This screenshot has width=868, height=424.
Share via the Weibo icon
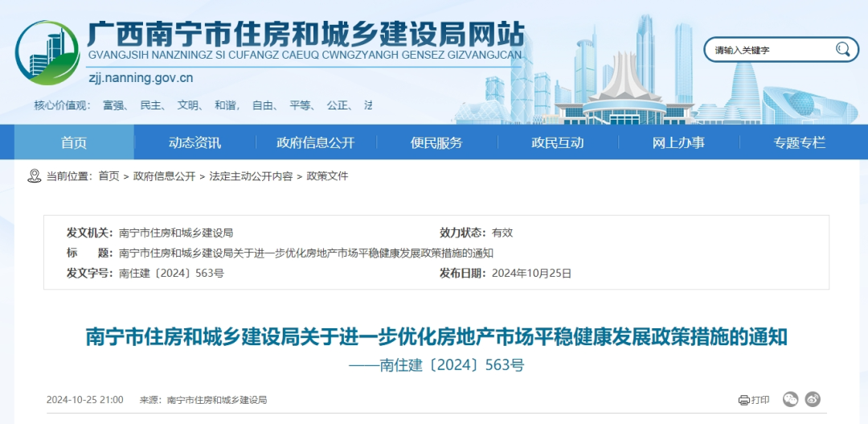point(813,399)
